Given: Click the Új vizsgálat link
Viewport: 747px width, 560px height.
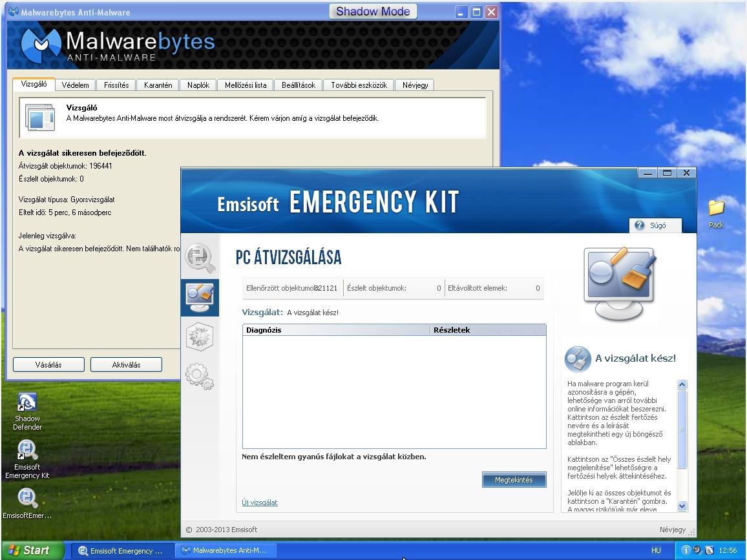Looking at the screenshot, I should pyautogui.click(x=260, y=503).
